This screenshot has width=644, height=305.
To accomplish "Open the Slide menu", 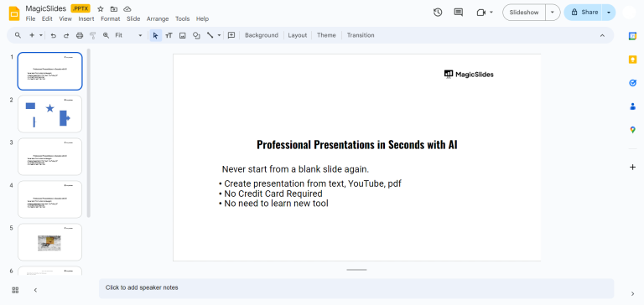I will point(133,19).
